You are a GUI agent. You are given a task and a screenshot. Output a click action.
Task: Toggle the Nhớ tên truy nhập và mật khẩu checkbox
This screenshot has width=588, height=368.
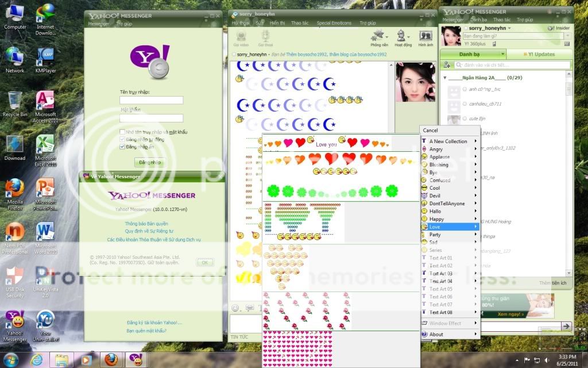tap(122, 132)
